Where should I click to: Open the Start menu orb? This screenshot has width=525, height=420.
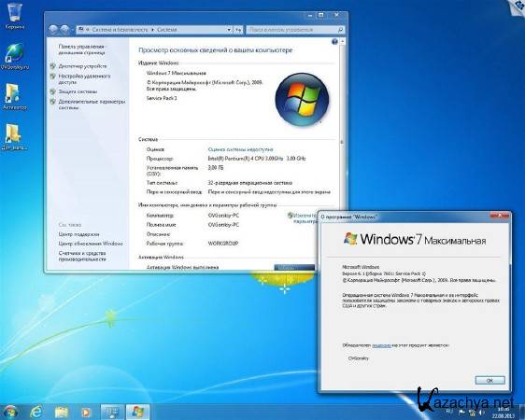pyautogui.click(x=10, y=412)
